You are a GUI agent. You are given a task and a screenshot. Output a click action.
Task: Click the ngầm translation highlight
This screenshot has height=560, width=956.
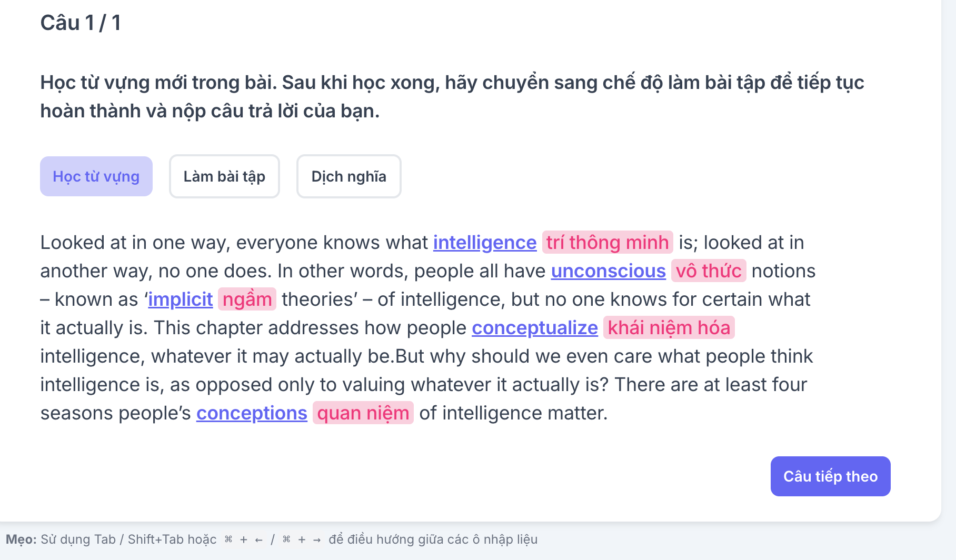(247, 299)
